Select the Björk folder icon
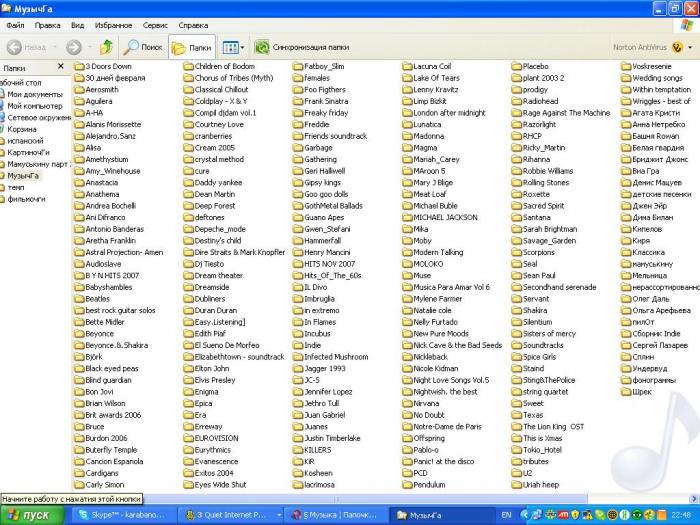700x525 pixels. point(79,357)
